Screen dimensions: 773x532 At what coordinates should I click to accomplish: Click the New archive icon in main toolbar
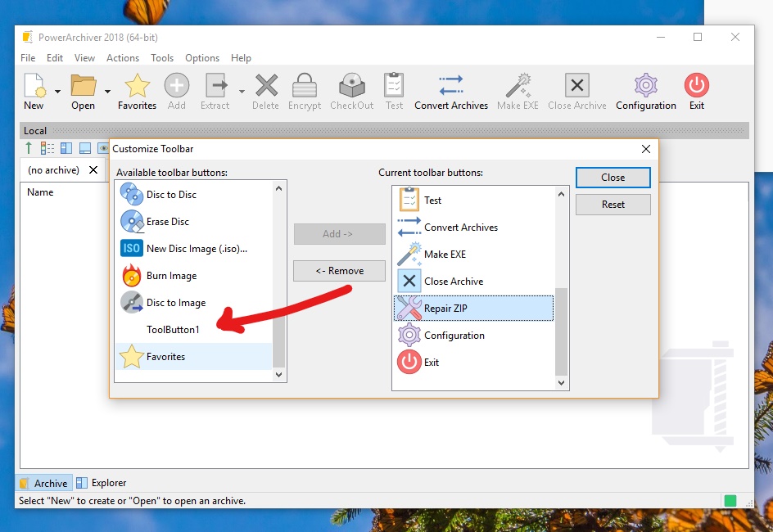tap(34, 86)
